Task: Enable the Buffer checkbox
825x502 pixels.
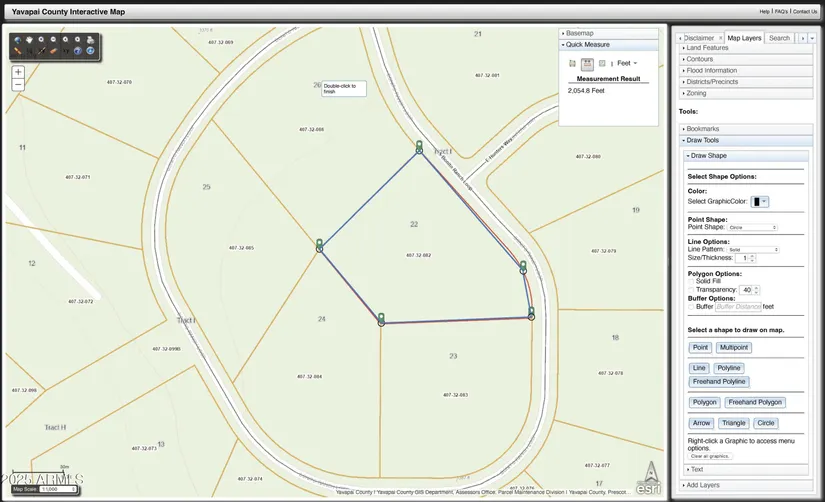Action: click(x=692, y=306)
